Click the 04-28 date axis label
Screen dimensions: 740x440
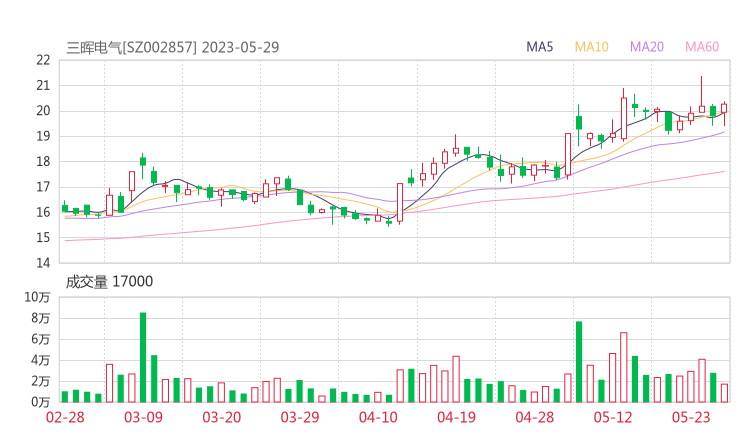pyautogui.click(x=534, y=417)
